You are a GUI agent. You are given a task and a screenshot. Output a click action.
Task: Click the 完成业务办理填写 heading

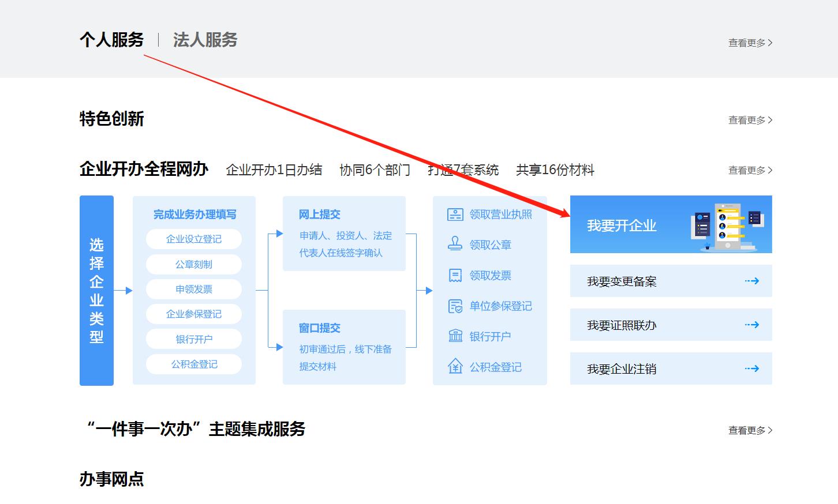194,215
